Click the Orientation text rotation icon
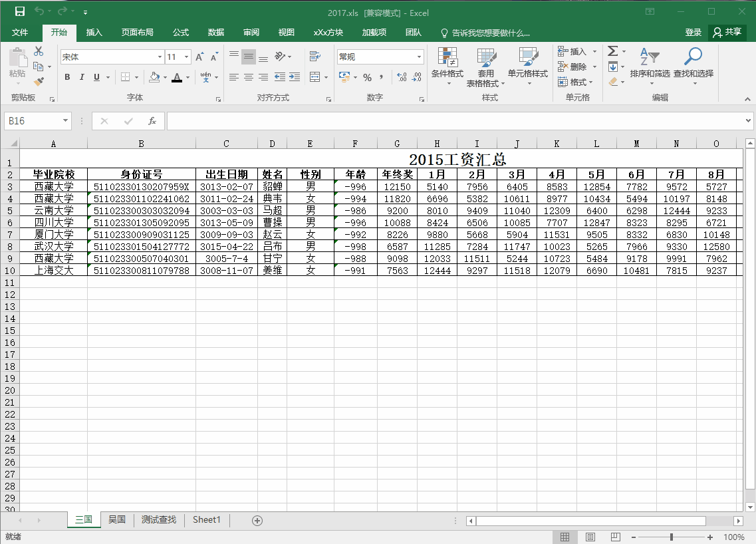Screen dimensions: 756x544 280,57
